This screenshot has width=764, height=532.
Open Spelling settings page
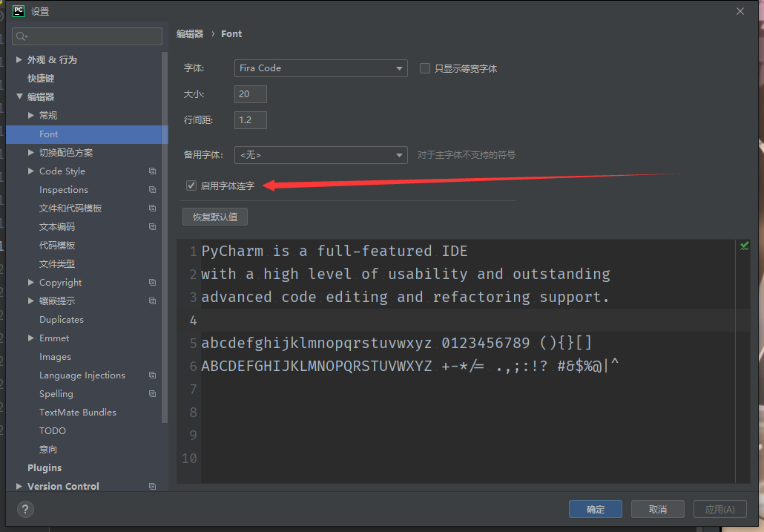[x=56, y=394]
